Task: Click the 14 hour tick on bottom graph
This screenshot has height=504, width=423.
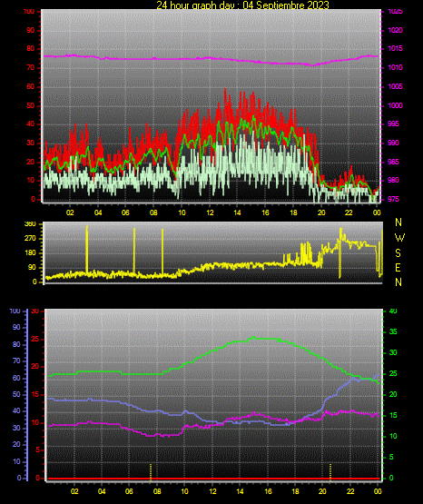Action: pos(240,491)
